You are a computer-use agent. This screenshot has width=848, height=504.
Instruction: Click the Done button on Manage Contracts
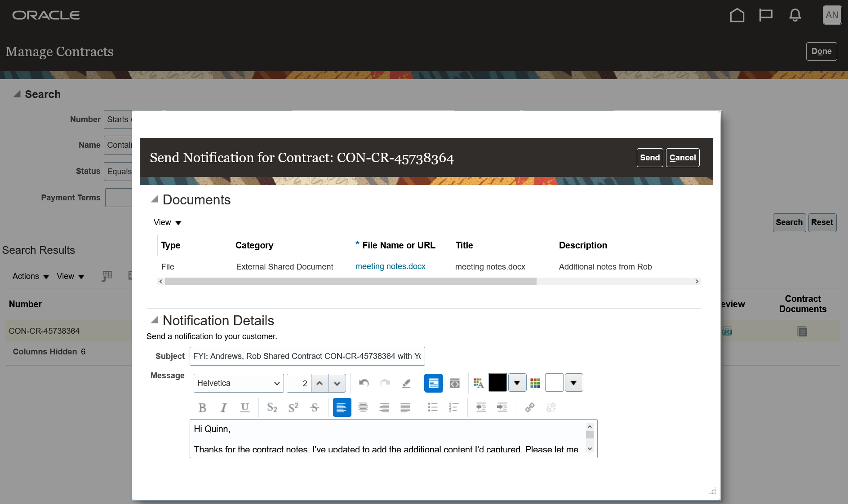(x=821, y=51)
